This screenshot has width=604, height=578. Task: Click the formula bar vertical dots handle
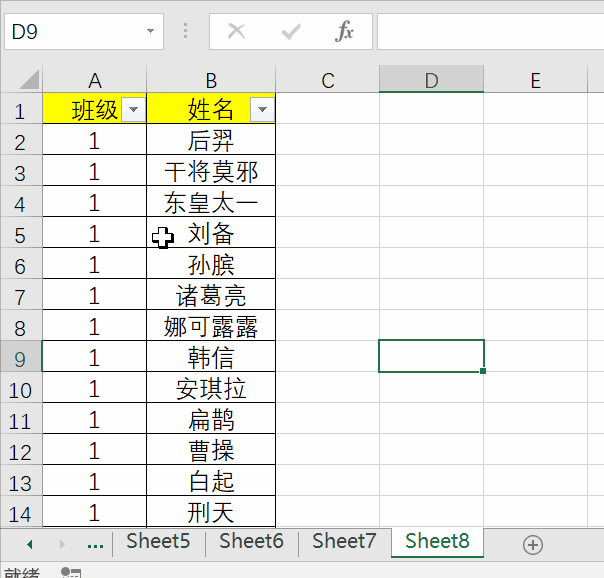[186, 31]
